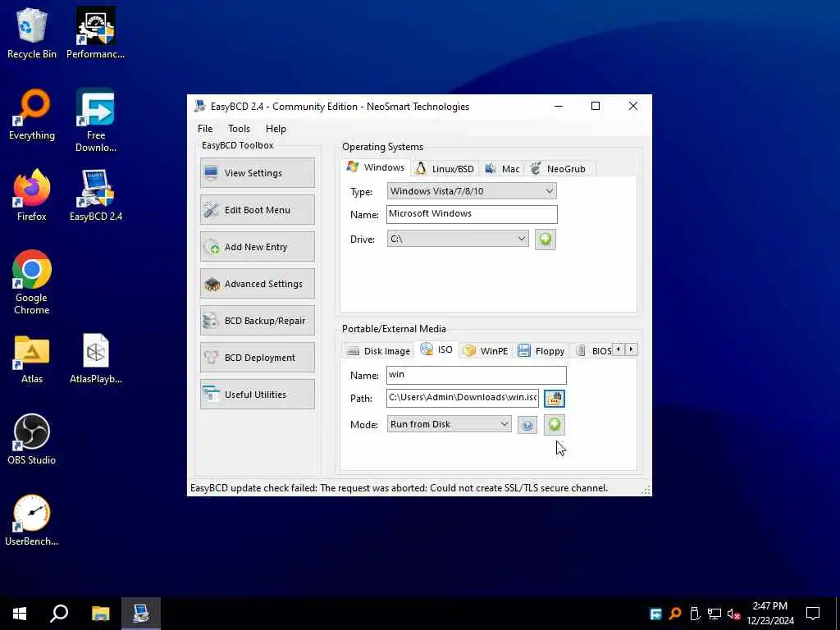Expand the Mode dropdown Run from Disk
The width and height of the screenshot is (840, 630).
(449, 424)
